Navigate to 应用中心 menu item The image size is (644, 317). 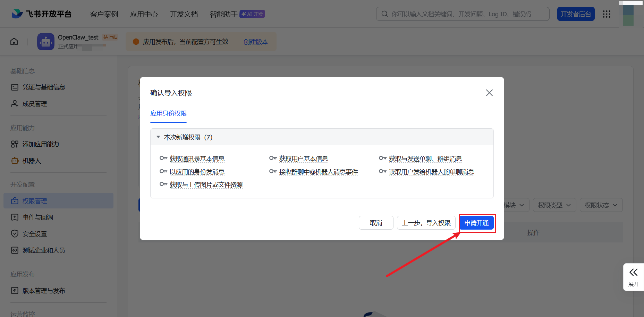tap(144, 14)
